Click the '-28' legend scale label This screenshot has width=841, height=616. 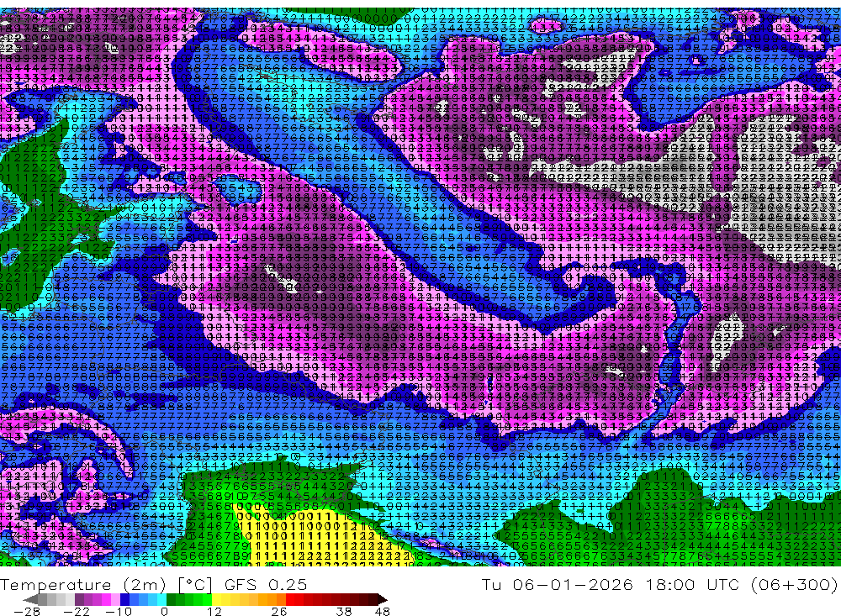coord(27,612)
